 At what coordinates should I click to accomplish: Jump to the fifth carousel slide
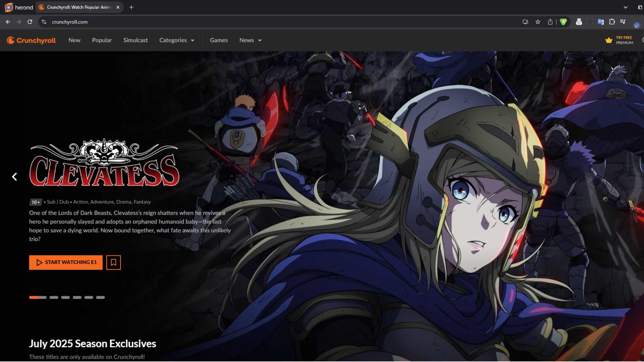89,297
